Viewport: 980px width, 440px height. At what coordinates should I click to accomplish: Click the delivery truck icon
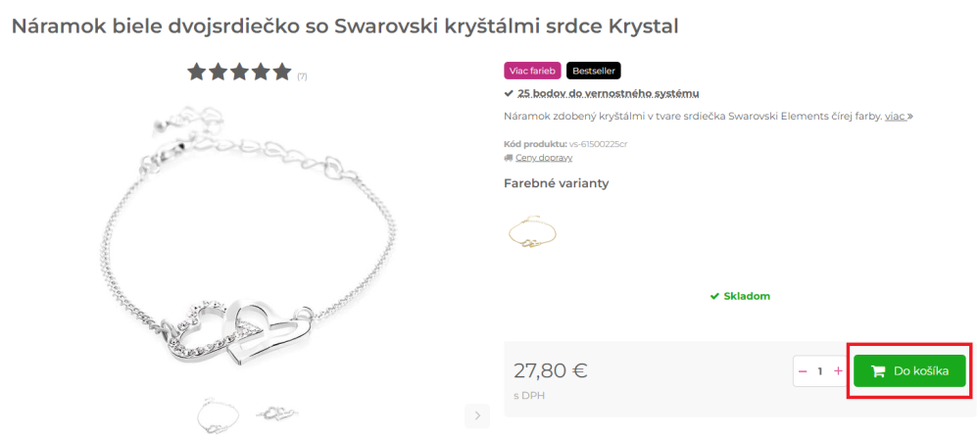tap(508, 158)
